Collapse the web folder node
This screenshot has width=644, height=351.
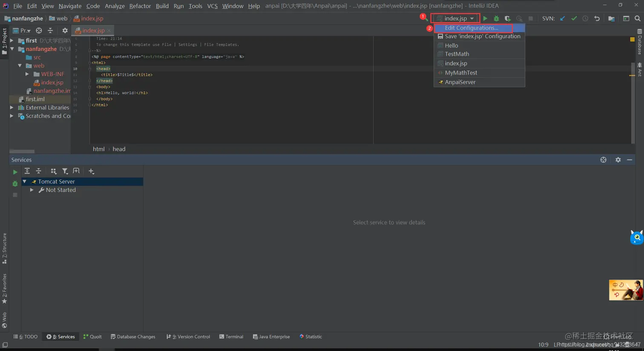pos(20,66)
